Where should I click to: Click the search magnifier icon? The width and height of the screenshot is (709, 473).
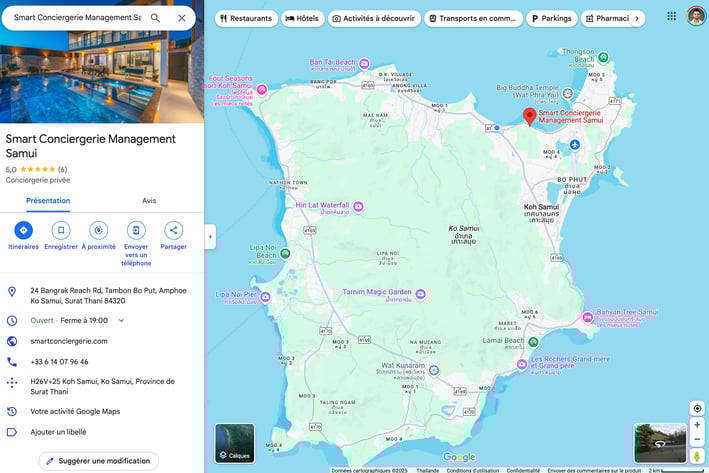pyautogui.click(x=155, y=18)
